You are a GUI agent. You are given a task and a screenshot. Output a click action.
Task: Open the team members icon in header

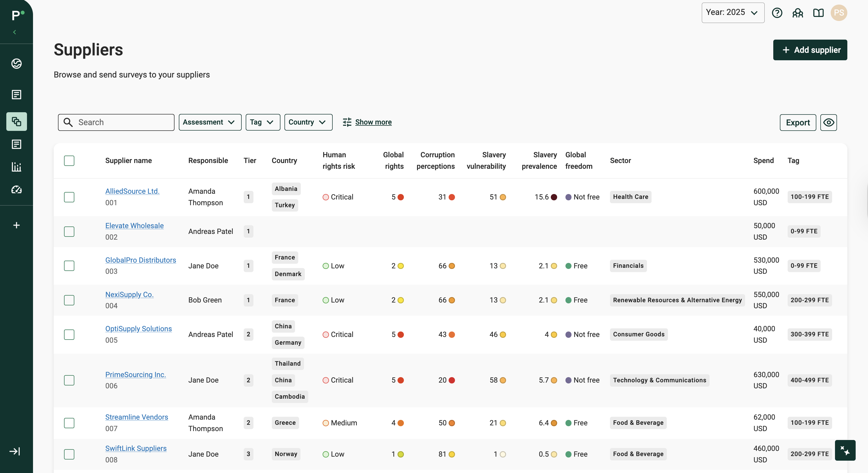pyautogui.click(x=798, y=13)
